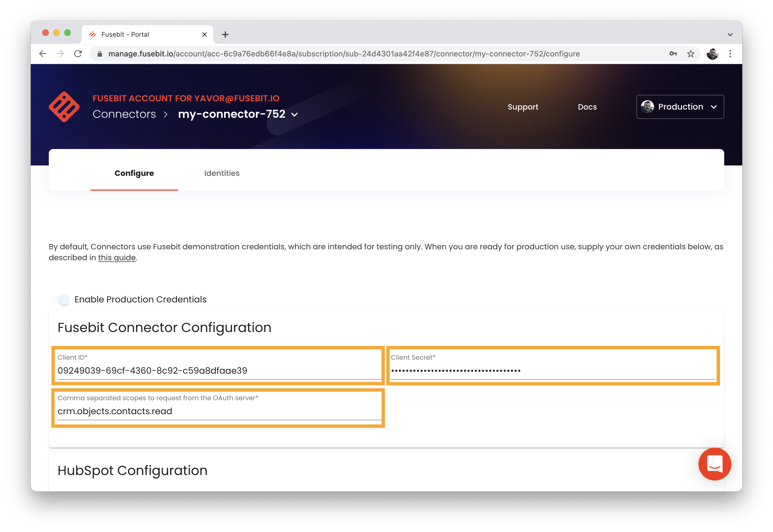The width and height of the screenshot is (773, 532).
Task: Bookmark page with the star icon
Action: click(x=691, y=54)
